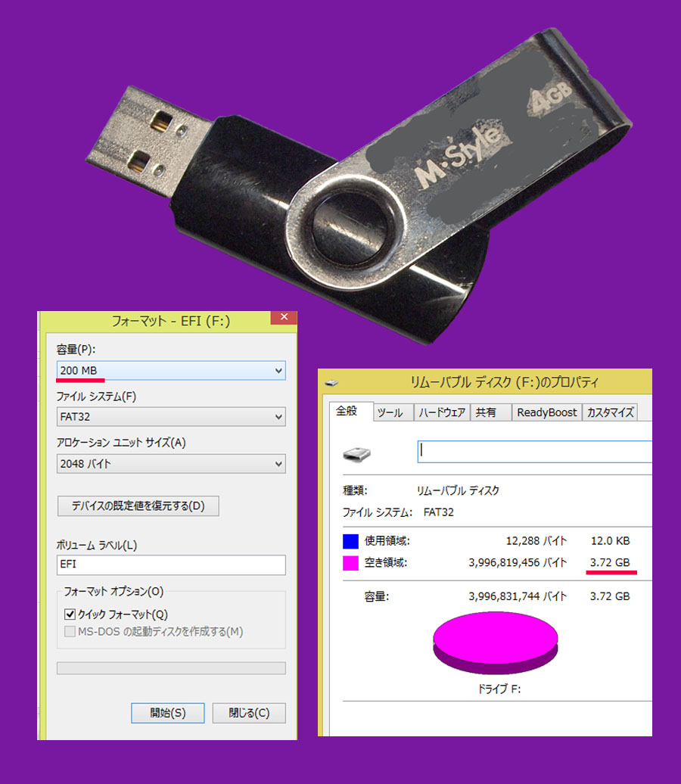Click the drive icon in properties title bar
The image size is (681, 784).
click(331, 384)
